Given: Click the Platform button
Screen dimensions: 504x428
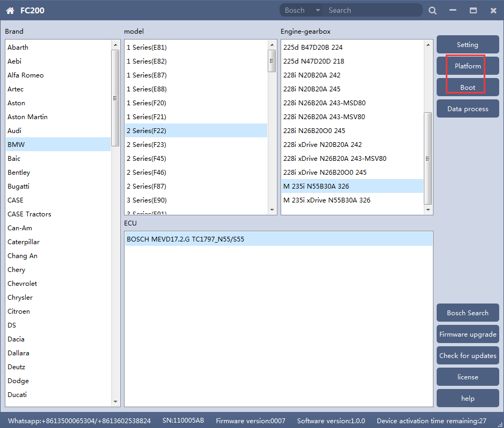Looking at the screenshot, I should (x=468, y=66).
